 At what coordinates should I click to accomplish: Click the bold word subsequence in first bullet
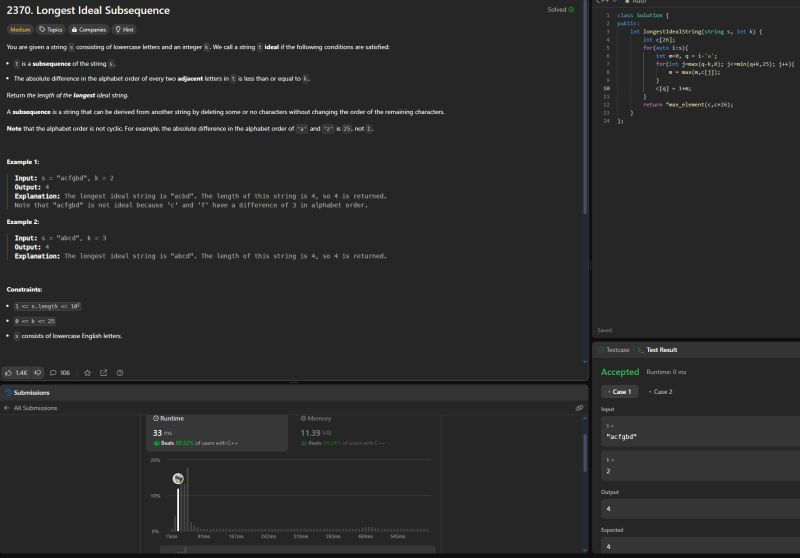click(52, 64)
